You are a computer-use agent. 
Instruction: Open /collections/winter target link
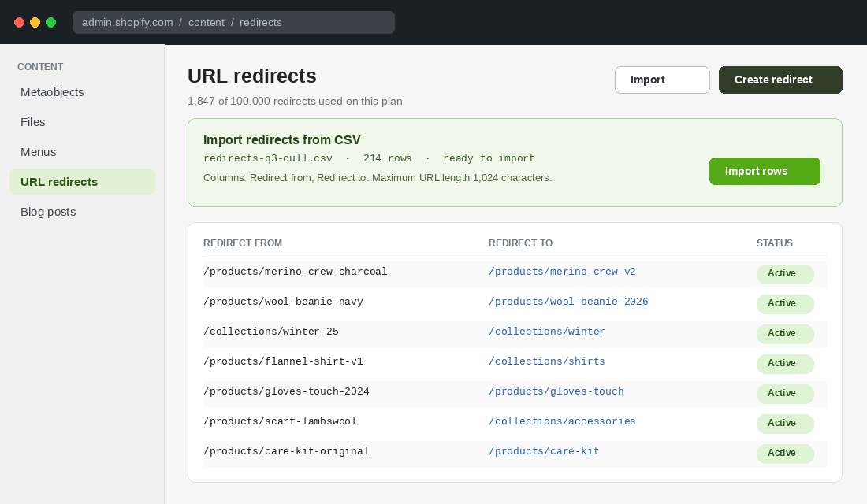[x=546, y=331]
